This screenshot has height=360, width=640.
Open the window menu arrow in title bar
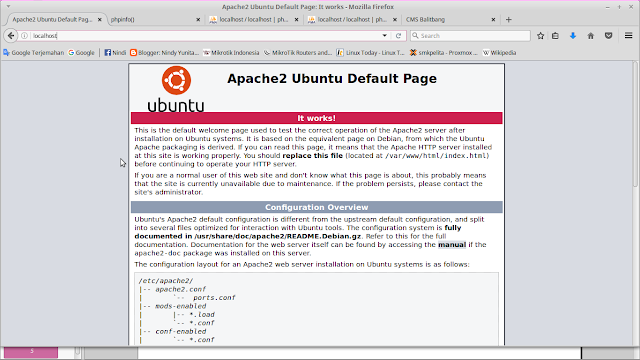[8, 7]
